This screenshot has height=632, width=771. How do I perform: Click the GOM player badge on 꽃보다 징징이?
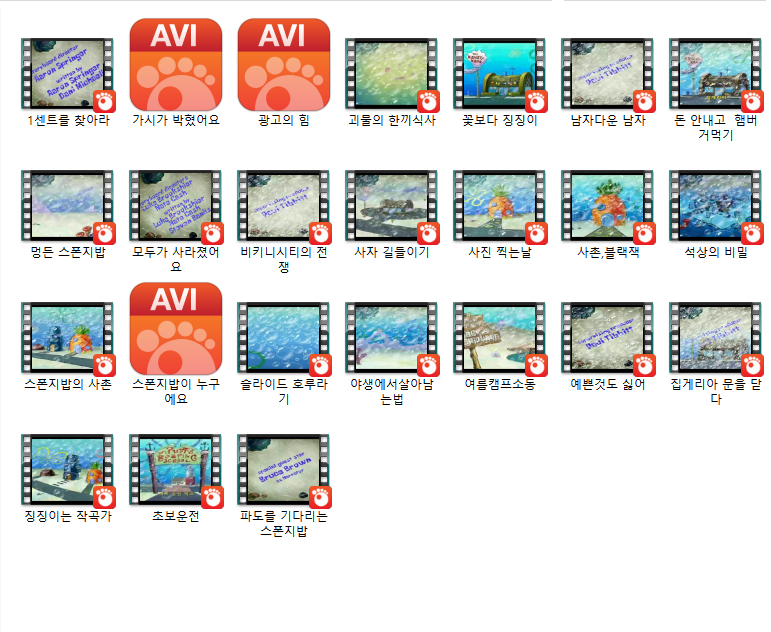[536, 102]
